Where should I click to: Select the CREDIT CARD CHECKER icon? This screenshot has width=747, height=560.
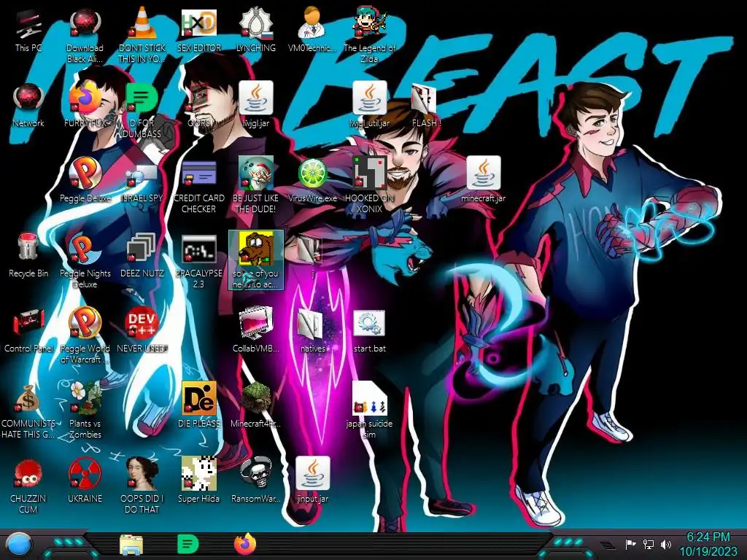point(198,187)
